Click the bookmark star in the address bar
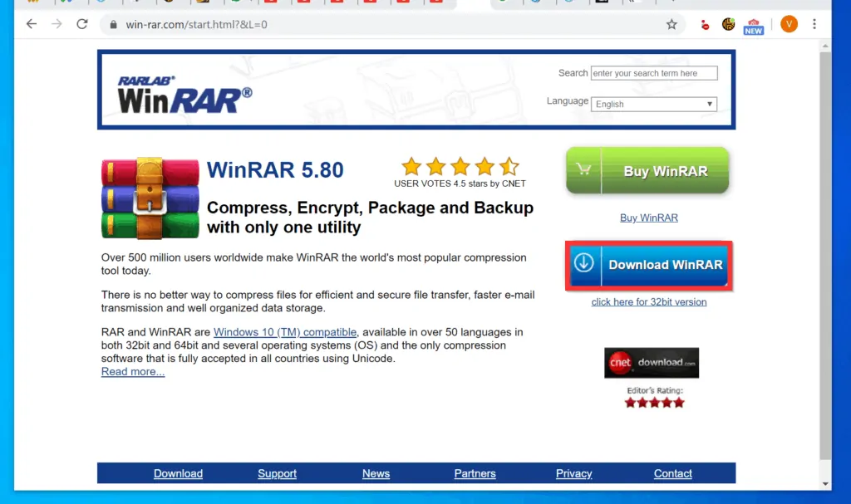 (x=671, y=25)
